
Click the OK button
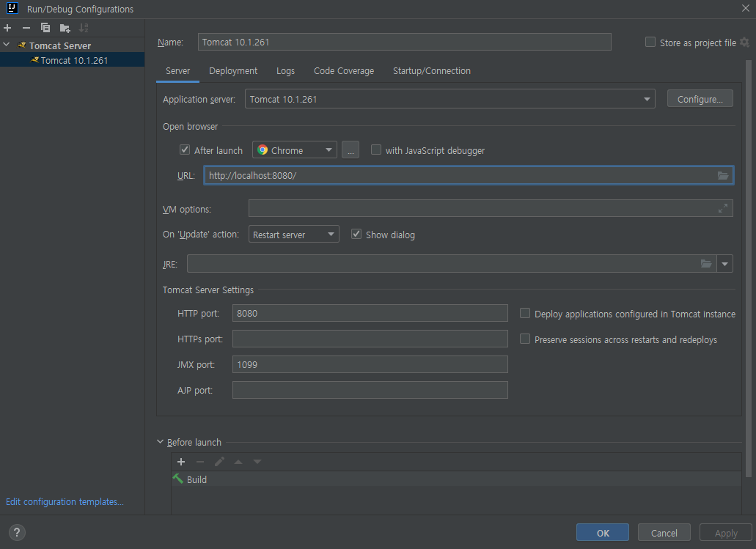603,533
